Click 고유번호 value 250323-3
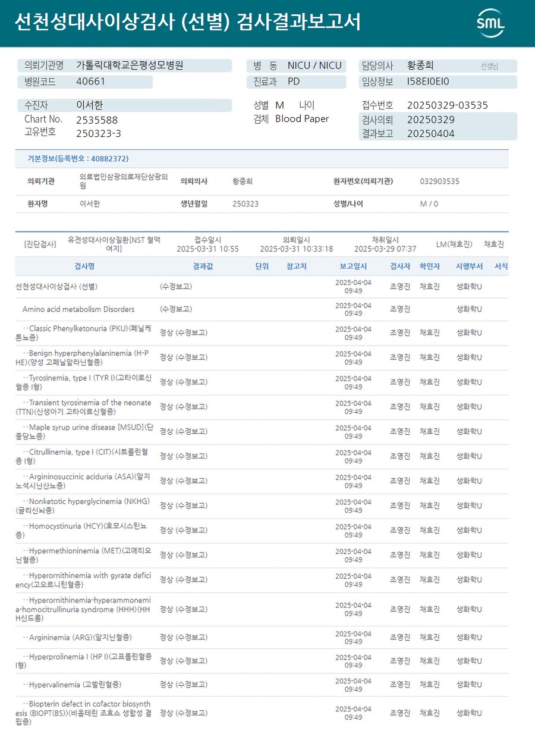Image resolution: width=535 pixels, height=756 pixels. [x=99, y=133]
